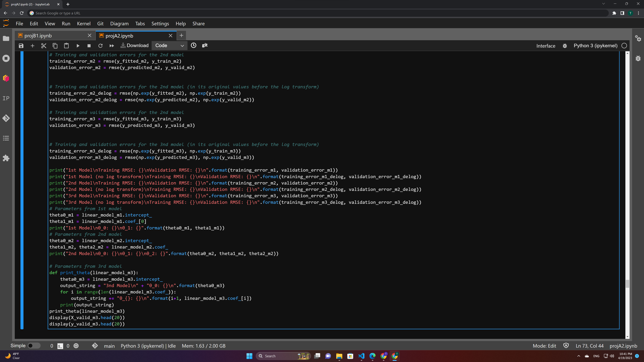Click the Interface button in toolbar
The height and width of the screenshot is (362, 644).
pyautogui.click(x=546, y=46)
